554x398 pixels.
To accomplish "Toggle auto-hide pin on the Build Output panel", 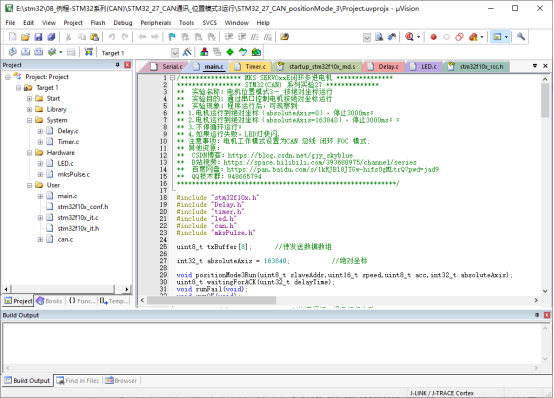I will 537,315.
